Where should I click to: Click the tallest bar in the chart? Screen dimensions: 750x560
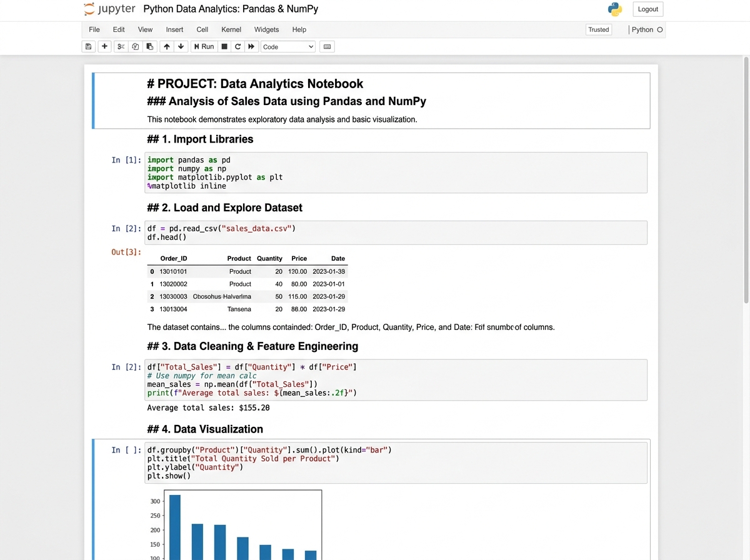175,527
